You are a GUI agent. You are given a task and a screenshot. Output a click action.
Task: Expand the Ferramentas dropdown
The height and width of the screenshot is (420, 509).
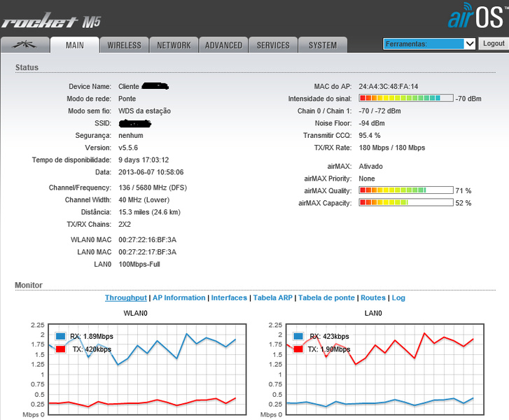pyautogui.click(x=429, y=44)
